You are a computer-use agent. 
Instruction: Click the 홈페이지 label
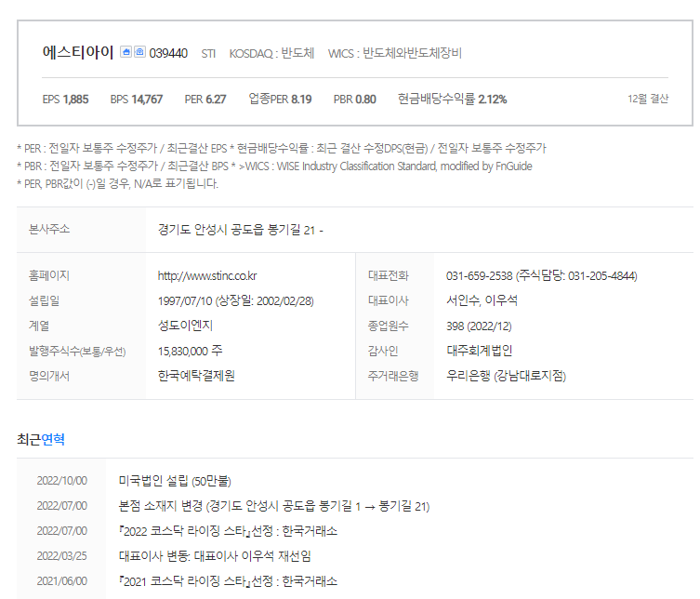coord(49,275)
